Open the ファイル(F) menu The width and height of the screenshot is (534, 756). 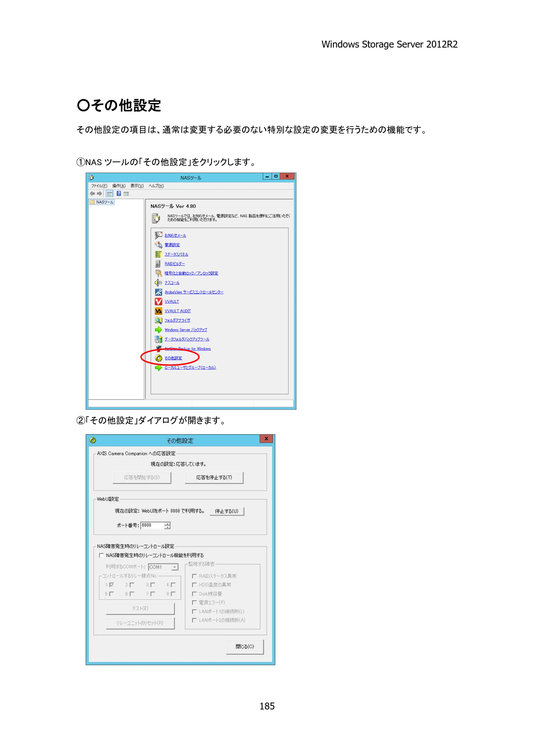[99, 186]
